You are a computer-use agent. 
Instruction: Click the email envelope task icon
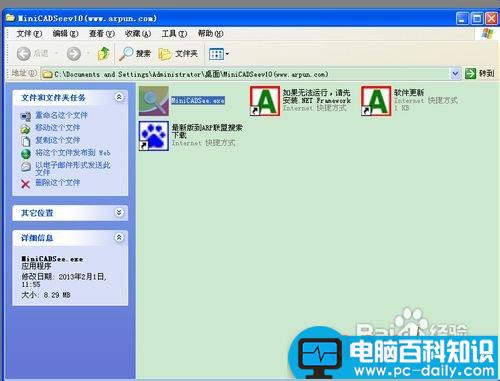(26, 166)
